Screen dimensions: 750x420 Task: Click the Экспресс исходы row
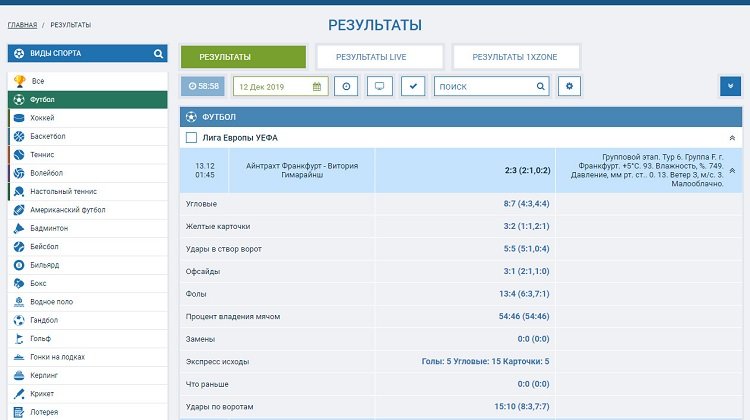click(461, 362)
